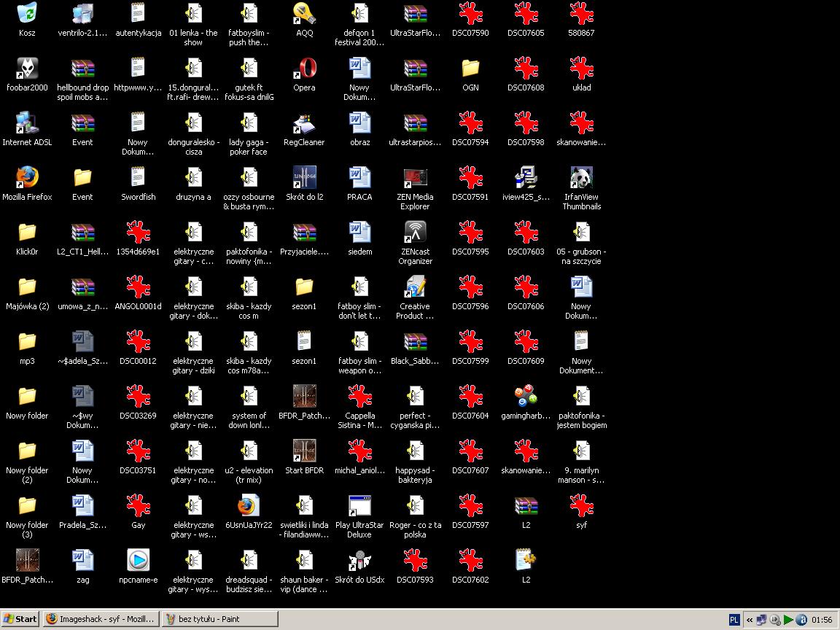The height and width of the screenshot is (630, 840).
Task: Expand hidden system tray icons
Action: click(749, 620)
